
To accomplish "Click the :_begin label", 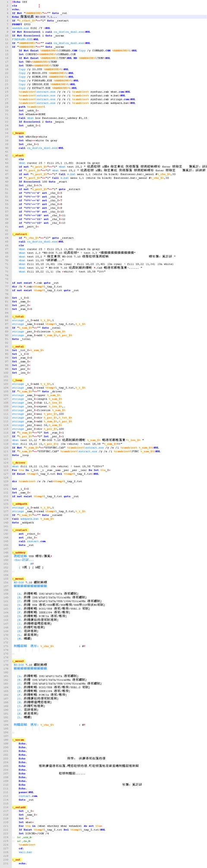I will [x=18, y=133].
